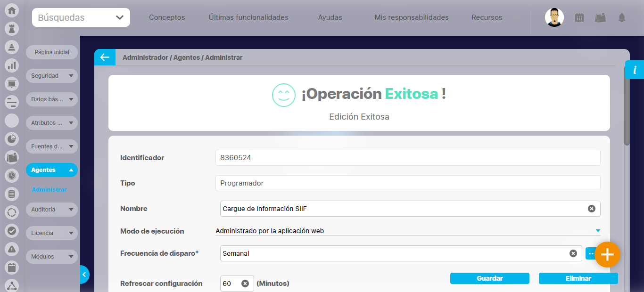Click the blue back arrow button

pos(105,57)
